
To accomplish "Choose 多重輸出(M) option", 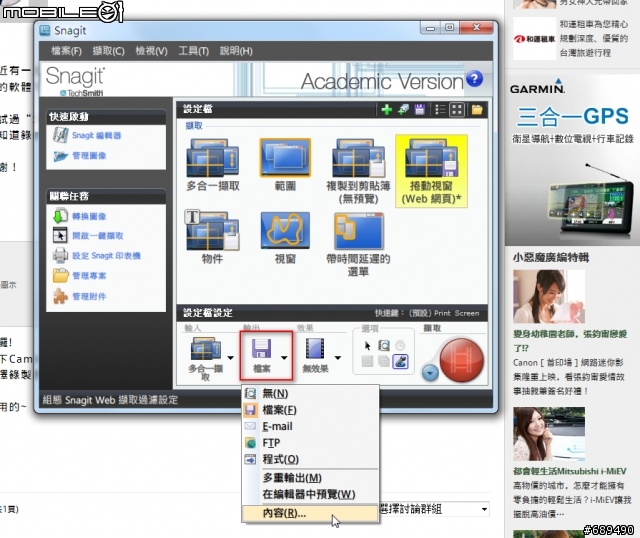I will click(x=310, y=478).
